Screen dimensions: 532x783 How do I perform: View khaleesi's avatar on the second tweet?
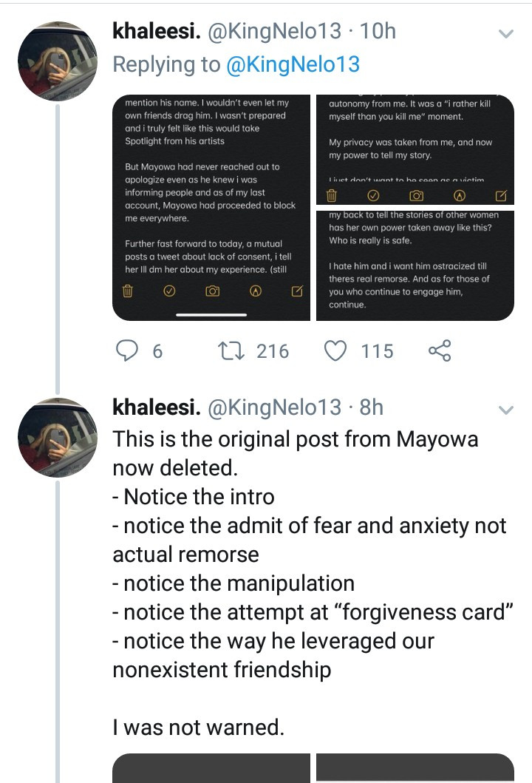pos(58,438)
